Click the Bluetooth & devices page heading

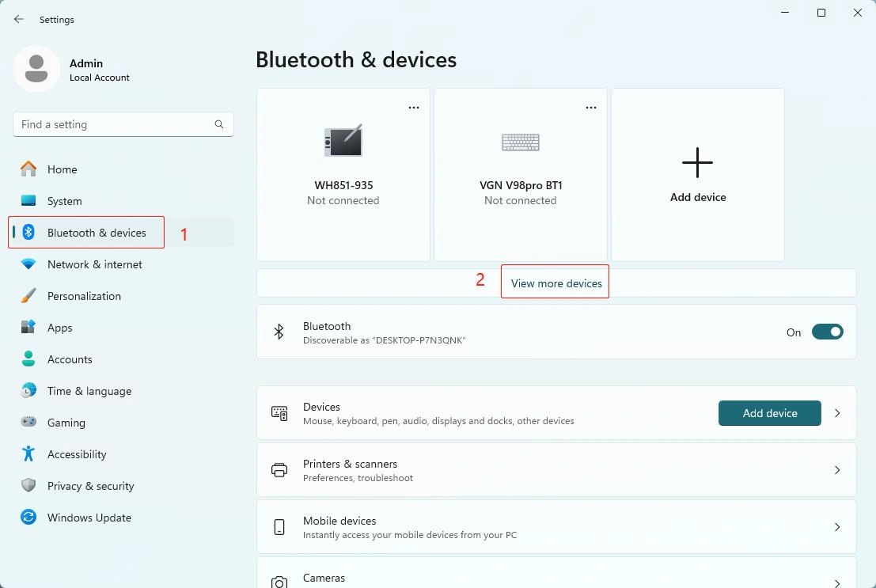pyautogui.click(x=356, y=60)
